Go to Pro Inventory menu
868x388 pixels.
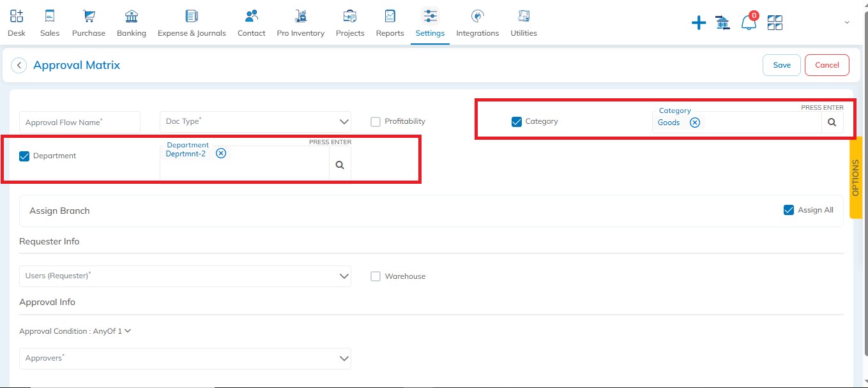pyautogui.click(x=300, y=23)
